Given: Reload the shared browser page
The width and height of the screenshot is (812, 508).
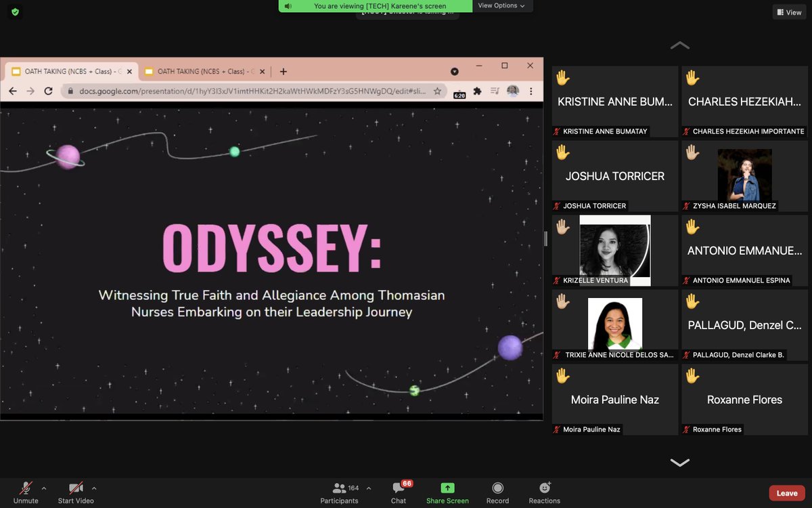Looking at the screenshot, I should [x=49, y=91].
